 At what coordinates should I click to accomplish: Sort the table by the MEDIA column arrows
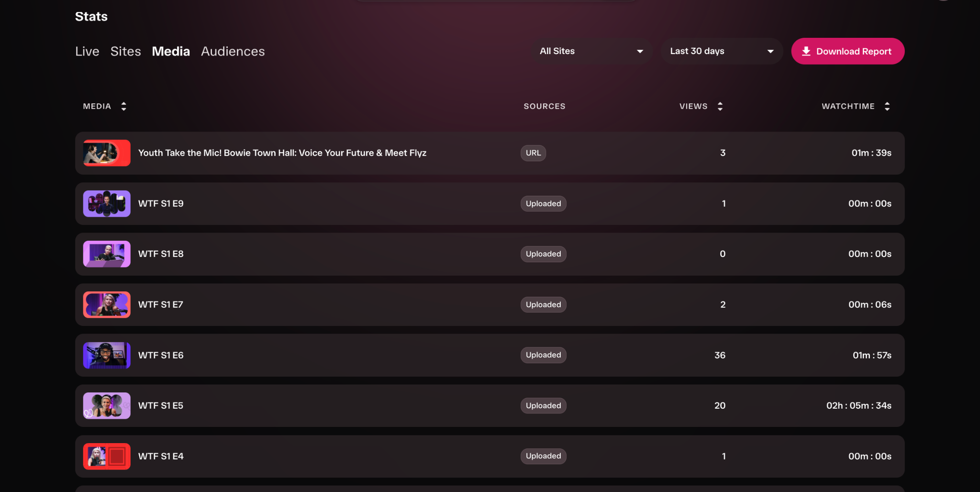pos(124,106)
